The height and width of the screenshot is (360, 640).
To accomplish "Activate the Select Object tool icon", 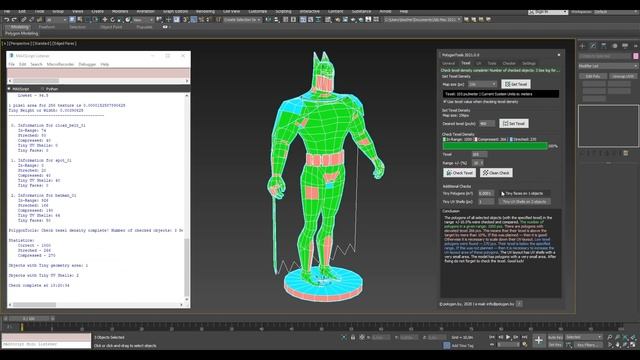I will coord(72,20).
